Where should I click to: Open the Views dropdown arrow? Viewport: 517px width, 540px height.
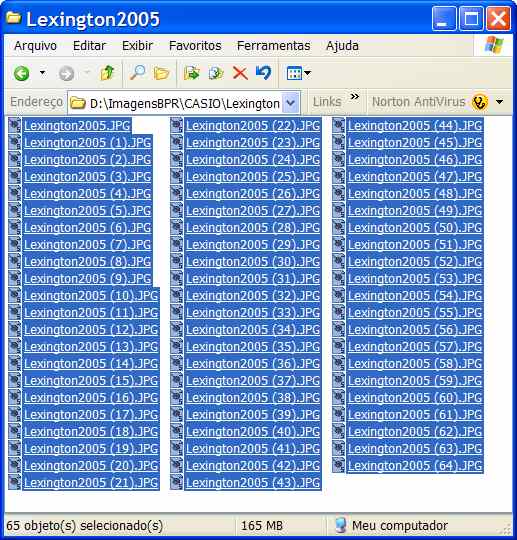(x=308, y=73)
